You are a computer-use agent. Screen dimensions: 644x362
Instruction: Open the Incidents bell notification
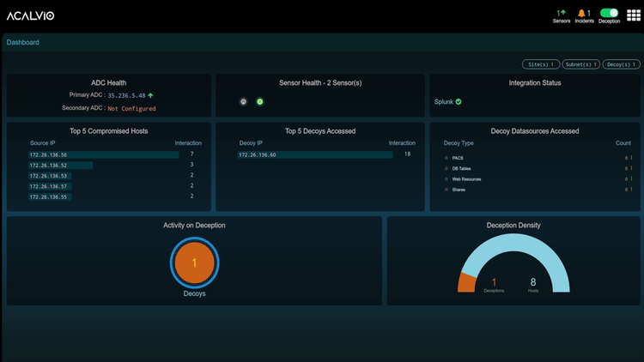point(584,16)
